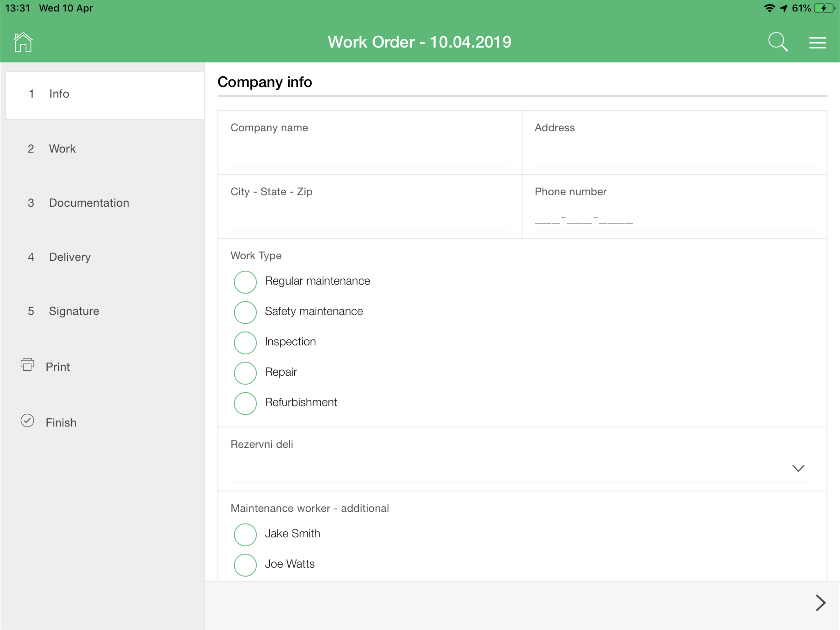Focus the Company name input field
The image size is (840, 630).
tap(370, 142)
